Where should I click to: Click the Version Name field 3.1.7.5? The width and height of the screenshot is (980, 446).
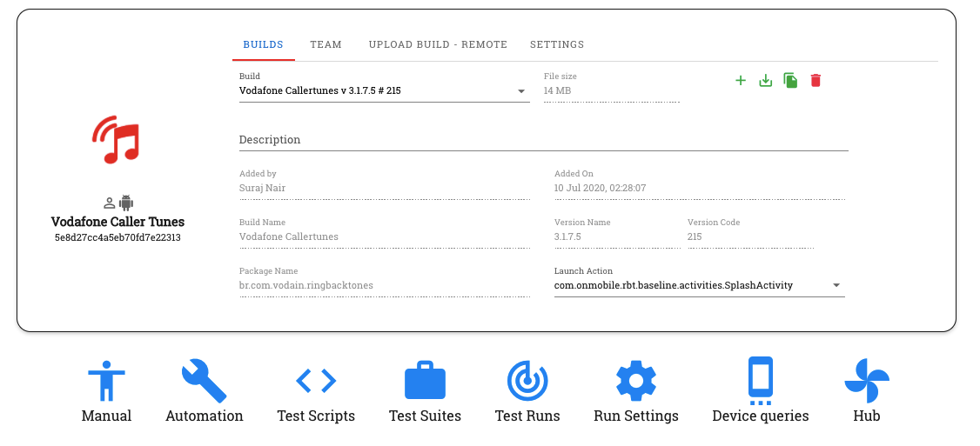point(617,236)
